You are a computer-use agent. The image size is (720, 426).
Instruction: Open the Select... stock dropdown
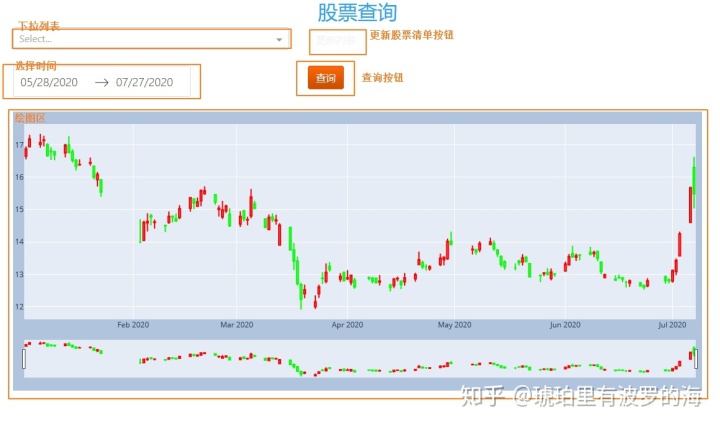click(151, 39)
